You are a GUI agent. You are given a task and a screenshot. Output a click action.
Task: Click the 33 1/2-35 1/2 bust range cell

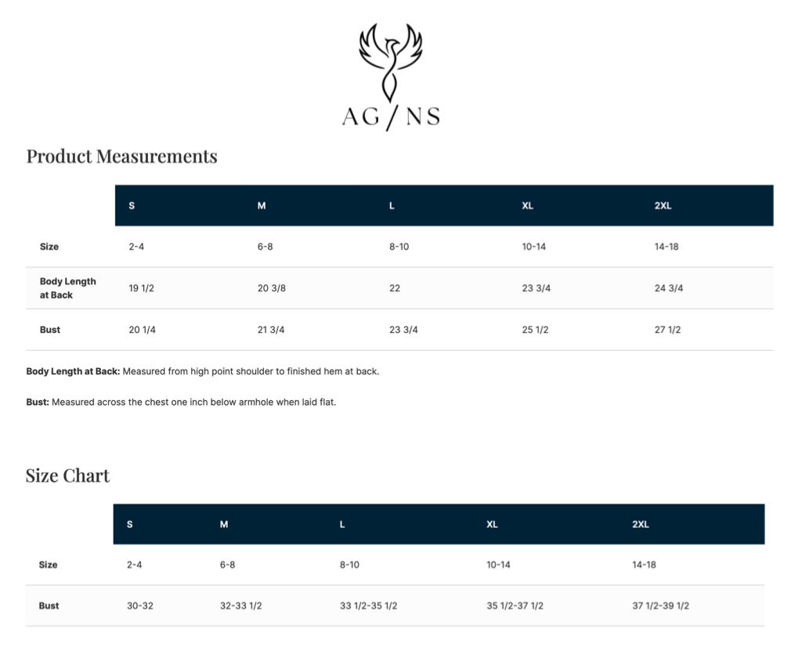click(x=368, y=605)
